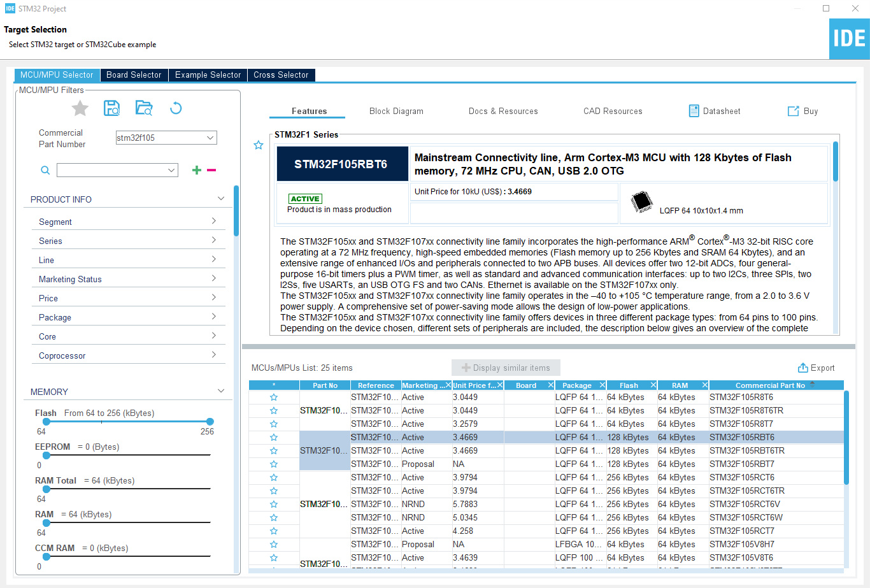Click the CCM RAM slider handle
The width and height of the screenshot is (870, 588).
[46, 557]
